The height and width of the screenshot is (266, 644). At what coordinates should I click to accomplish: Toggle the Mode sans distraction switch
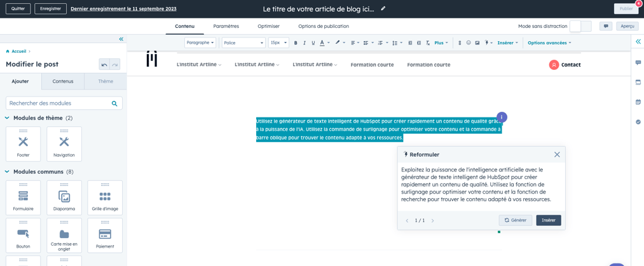point(580,26)
